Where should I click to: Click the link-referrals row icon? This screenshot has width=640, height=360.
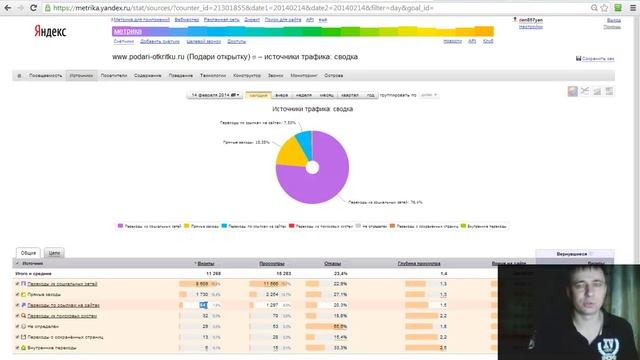click(x=23, y=305)
